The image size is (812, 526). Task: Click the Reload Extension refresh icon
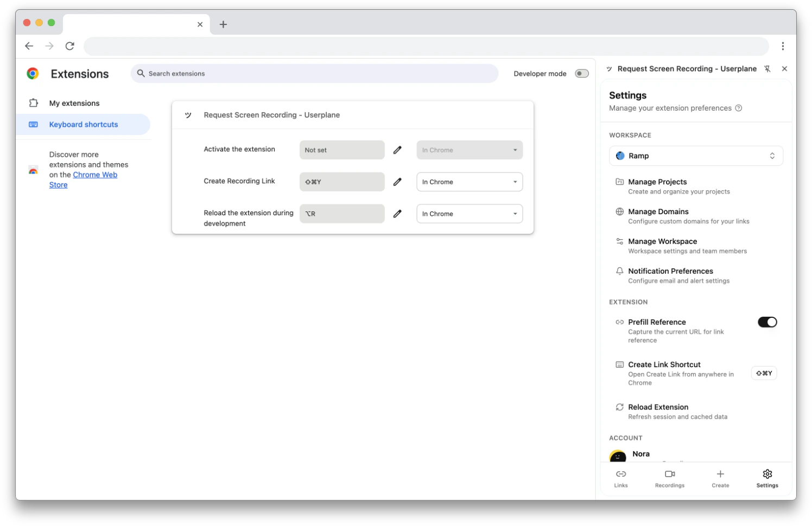coord(619,407)
